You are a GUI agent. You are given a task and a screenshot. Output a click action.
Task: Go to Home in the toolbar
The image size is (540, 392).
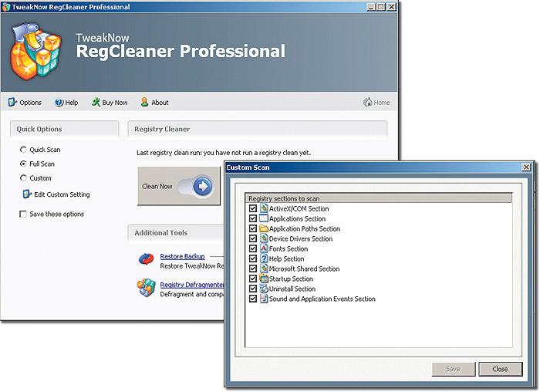point(376,103)
